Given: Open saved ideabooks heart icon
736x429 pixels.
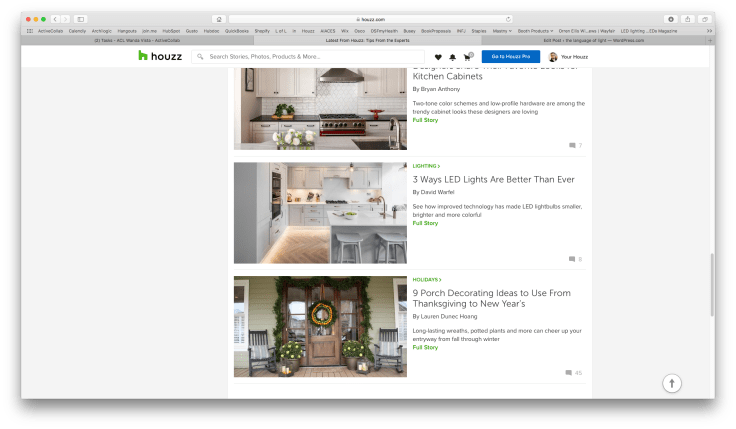Looking at the screenshot, I should [438, 57].
